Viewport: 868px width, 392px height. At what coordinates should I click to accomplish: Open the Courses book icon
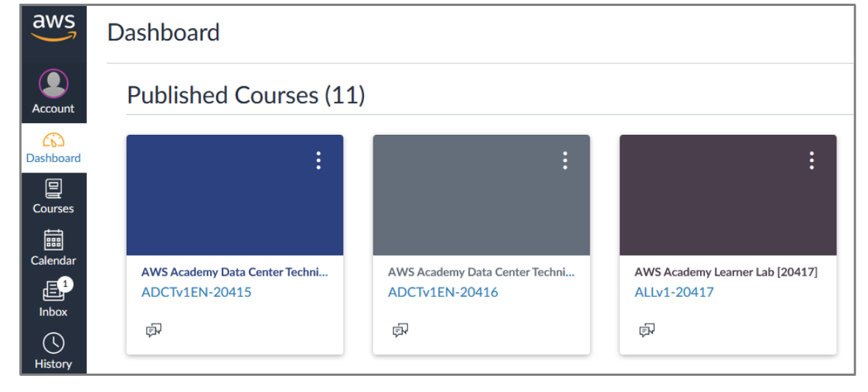click(54, 189)
